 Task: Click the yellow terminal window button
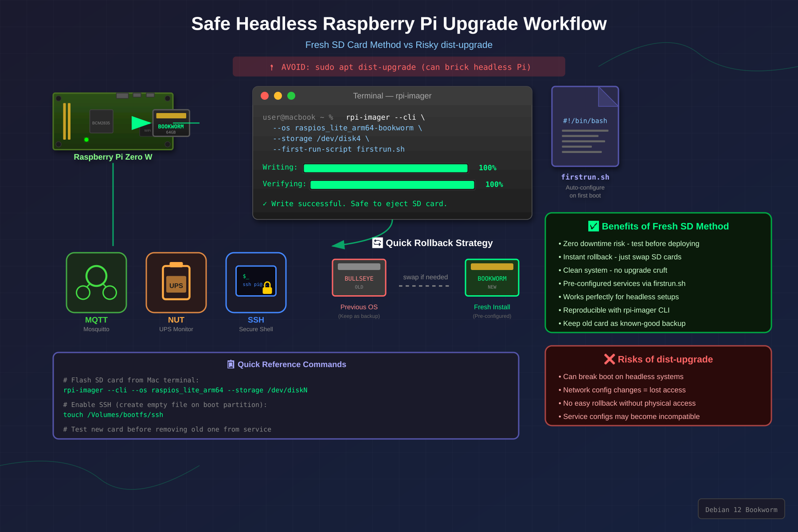(278, 96)
